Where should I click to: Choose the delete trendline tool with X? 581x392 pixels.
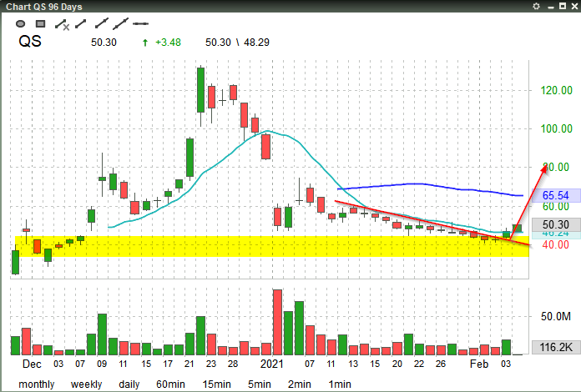[62, 25]
